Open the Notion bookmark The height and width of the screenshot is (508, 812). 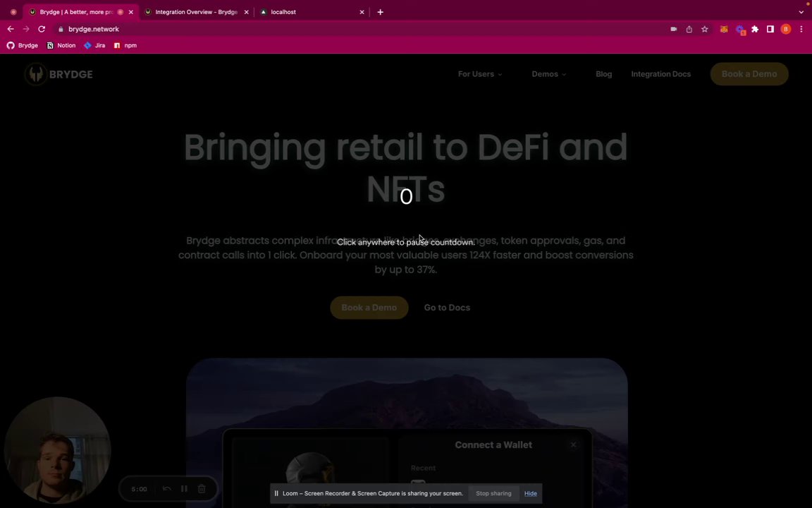tap(61, 45)
